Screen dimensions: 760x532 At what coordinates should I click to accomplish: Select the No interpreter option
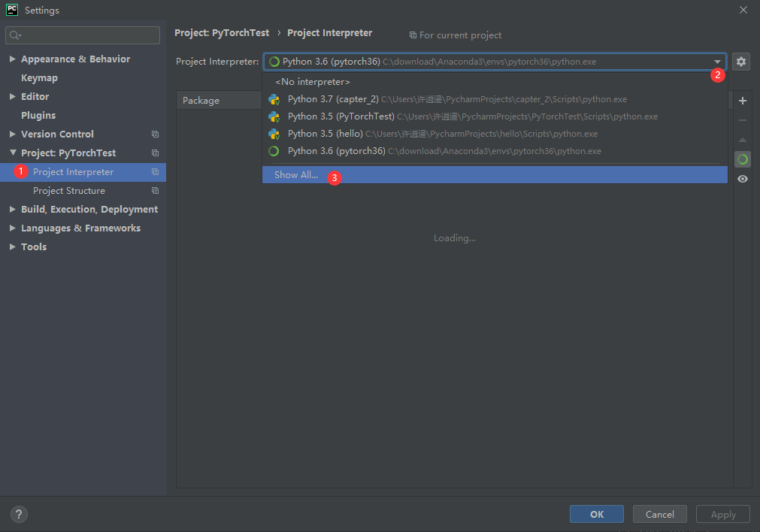pos(312,81)
